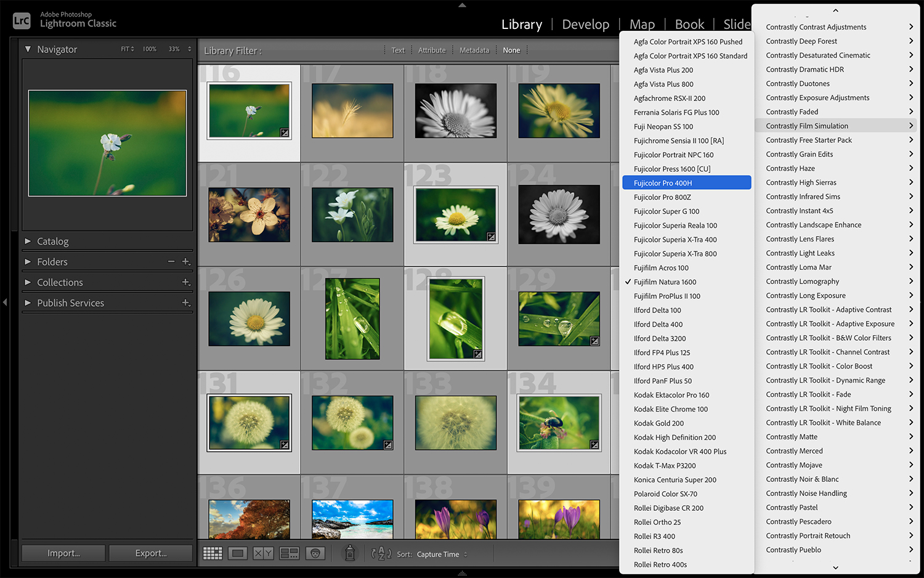This screenshot has height=578, width=924.
Task: Click develop badge on thumbnail 131
Action: 285,444
